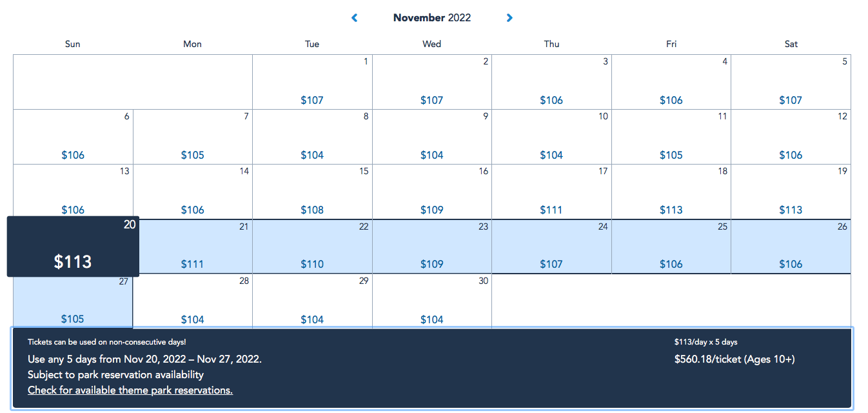Choose November 30 at $104
This screenshot has width=868, height=413.
point(432,301)
